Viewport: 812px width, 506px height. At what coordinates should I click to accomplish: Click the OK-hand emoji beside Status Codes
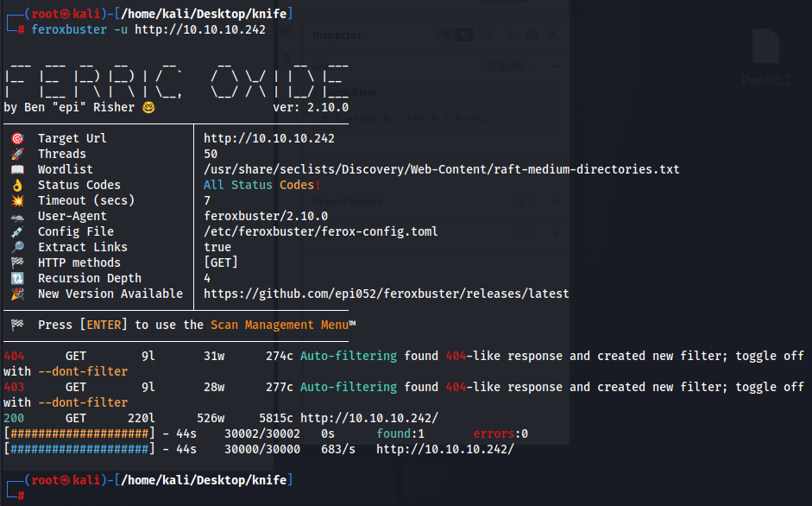click(17, 185)
